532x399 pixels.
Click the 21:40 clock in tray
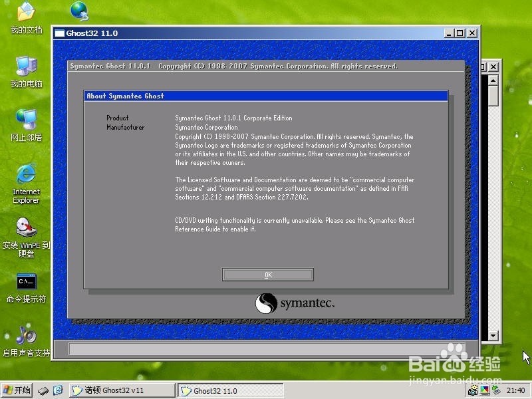coord(515,390)
